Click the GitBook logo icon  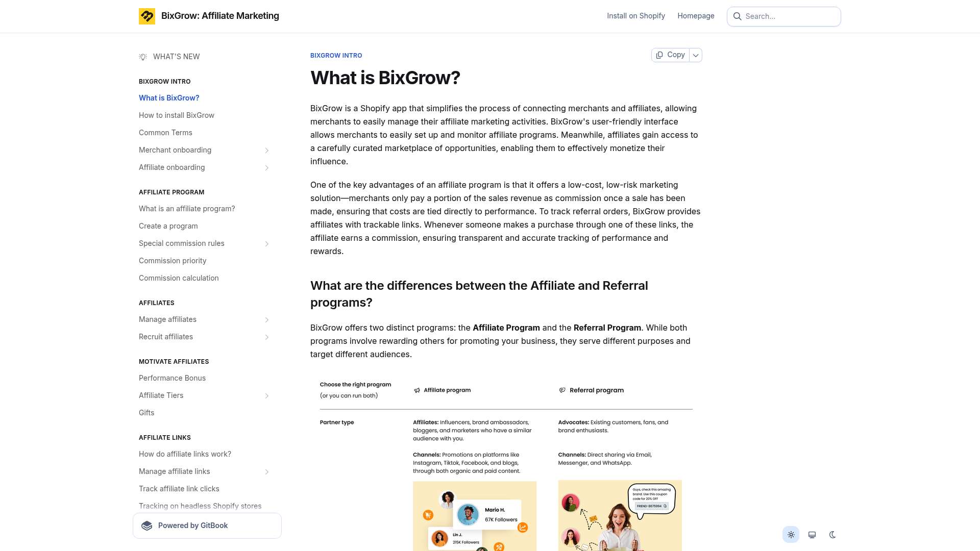(147, 526)
